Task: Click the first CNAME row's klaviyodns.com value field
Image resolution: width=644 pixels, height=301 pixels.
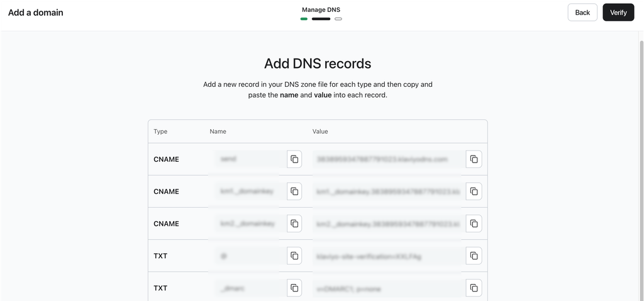Action: point(389,159)
